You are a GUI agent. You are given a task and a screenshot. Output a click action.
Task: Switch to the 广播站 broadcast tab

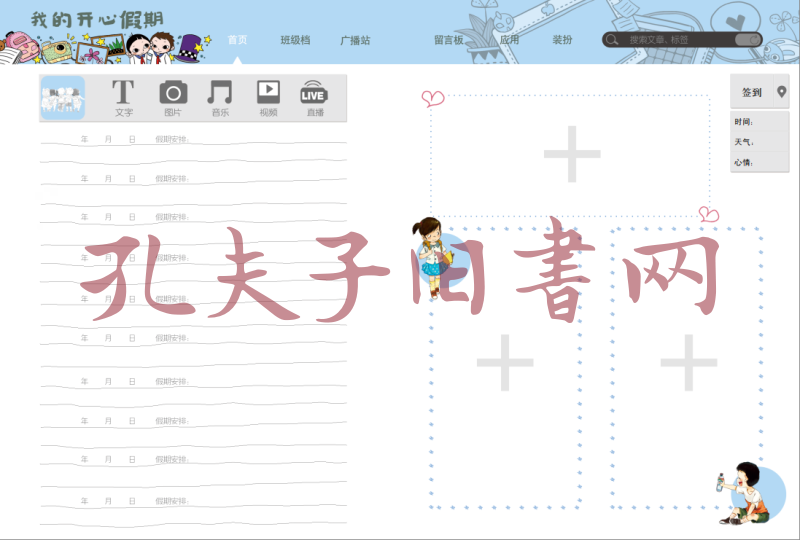[355, 40]
